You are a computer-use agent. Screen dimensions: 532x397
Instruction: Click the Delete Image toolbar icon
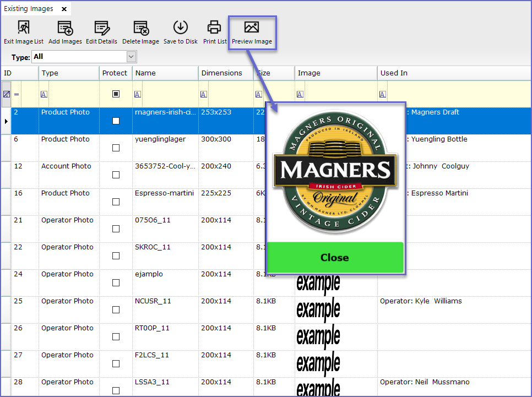(140, 27)
